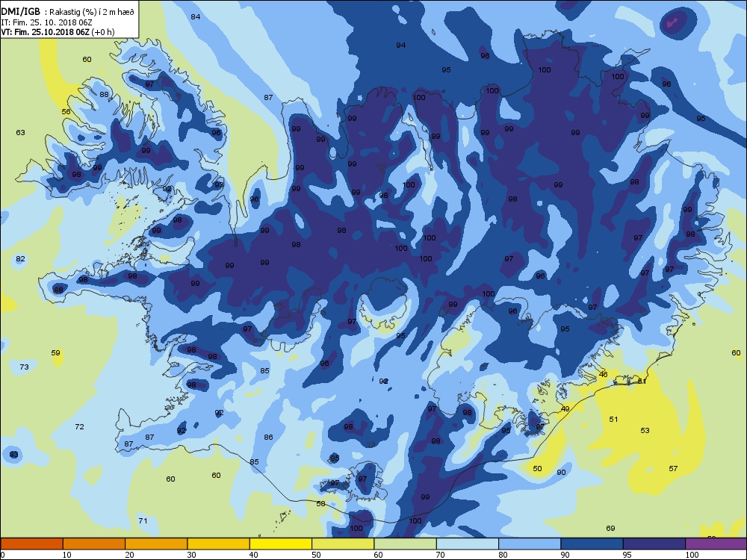This screenshot has width=747, height=560.
Task: Click the '90' reading next to 50
Action: point(561,473)
